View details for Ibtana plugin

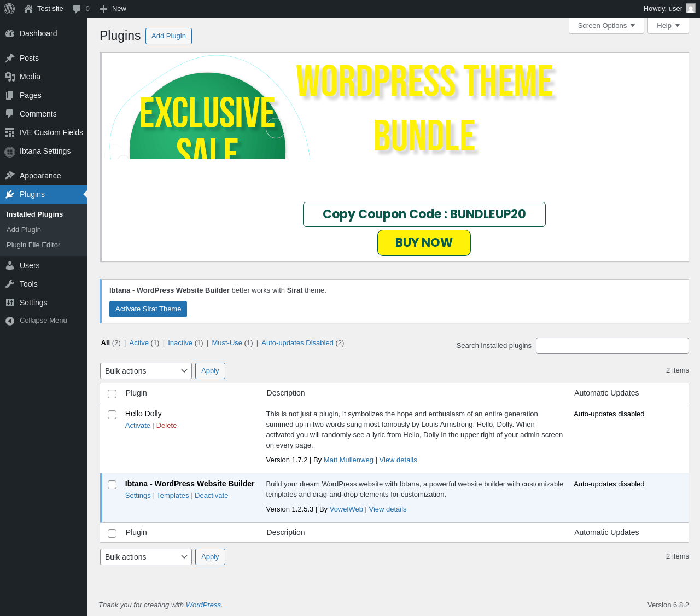tap(388, 509)
